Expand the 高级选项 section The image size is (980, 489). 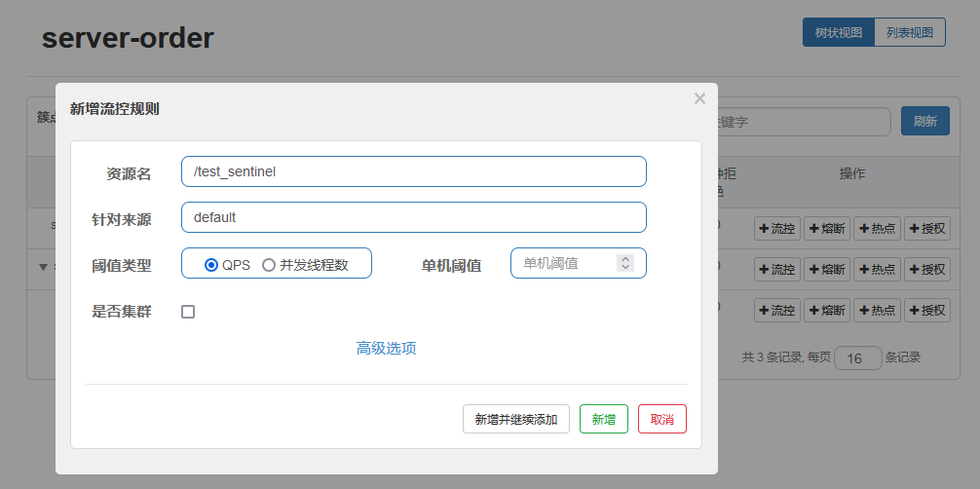(386, 348)
